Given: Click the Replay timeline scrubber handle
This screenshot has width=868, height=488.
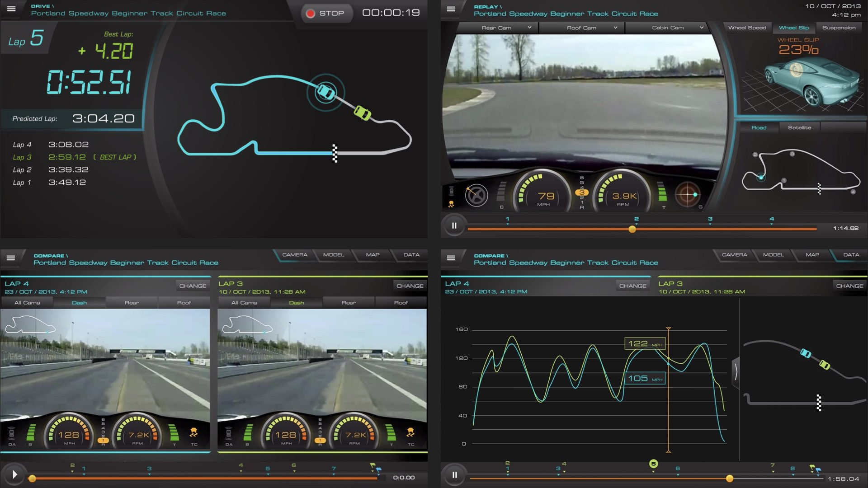Looking at the screenshot, I should pyautogui.click(x=632, y=229).
